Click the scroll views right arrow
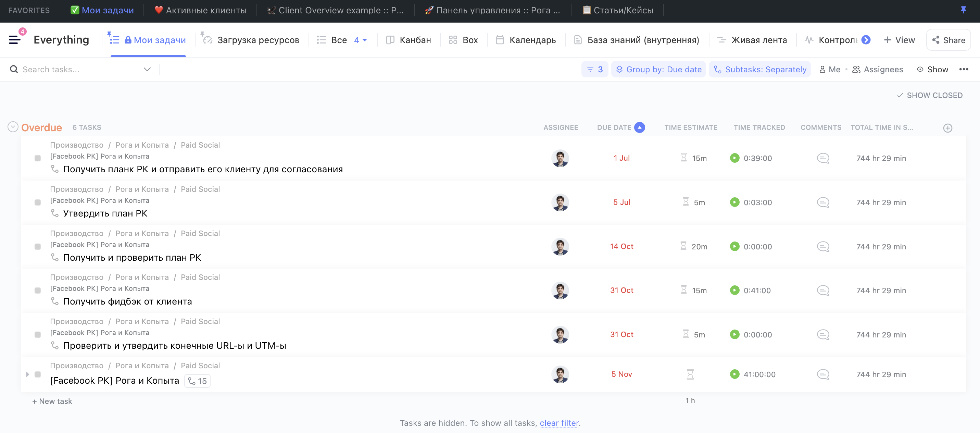 click(x=866, y=40)
